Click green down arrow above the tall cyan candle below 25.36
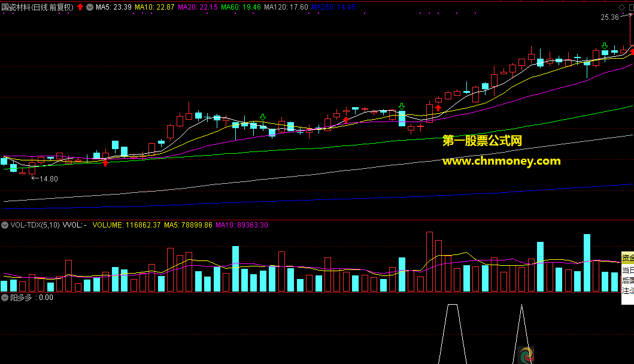634x364 pixels. [x=605, y=45]
